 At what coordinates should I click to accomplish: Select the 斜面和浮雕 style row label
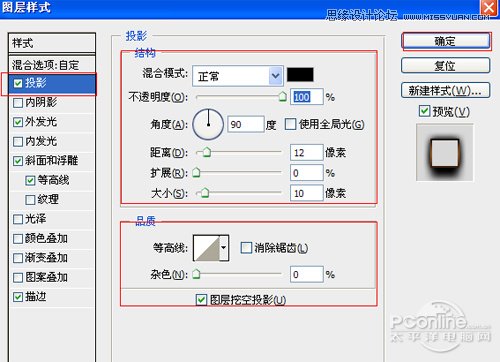51,161
